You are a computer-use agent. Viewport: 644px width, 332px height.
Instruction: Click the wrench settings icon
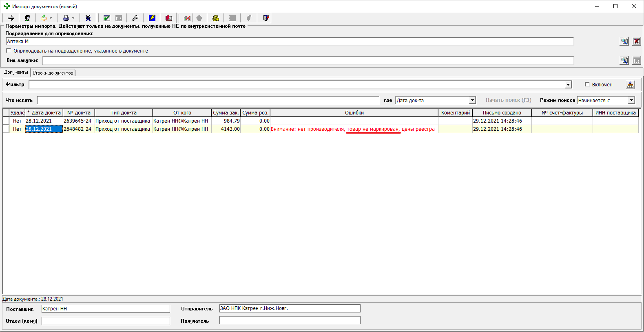point(135,18)
